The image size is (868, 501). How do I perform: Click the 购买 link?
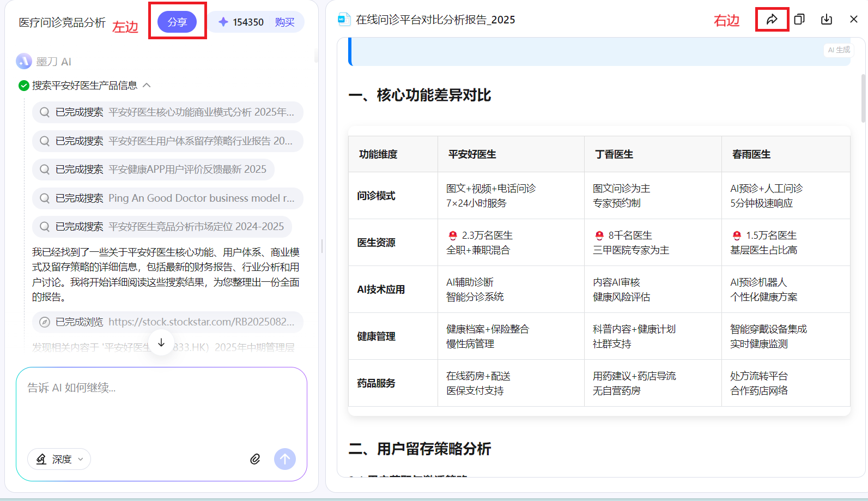click(284, 22)
